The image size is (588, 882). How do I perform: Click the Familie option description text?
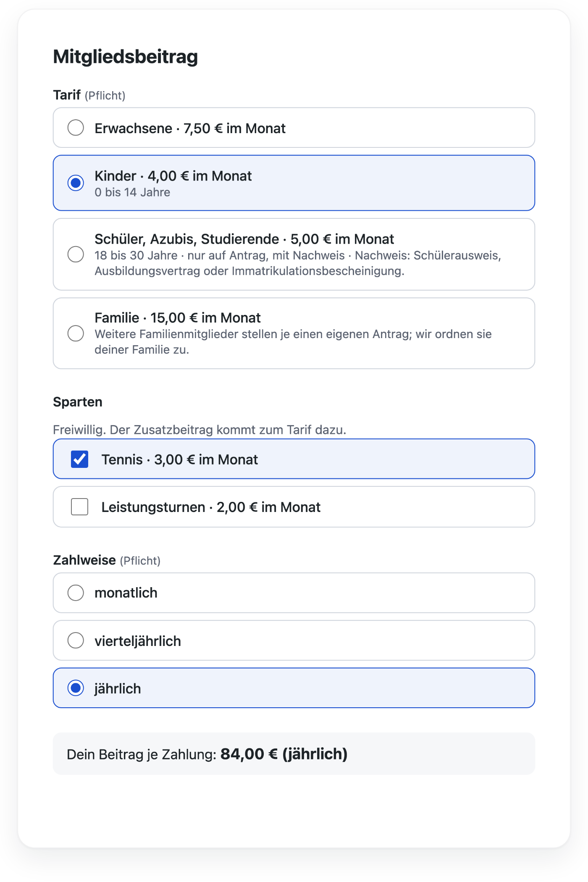[293, 342]
